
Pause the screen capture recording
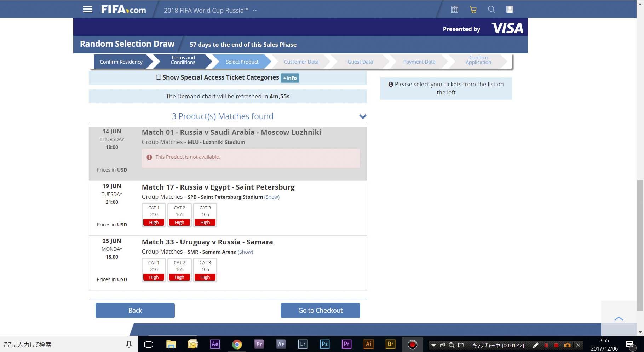click(x=546, y=345)
